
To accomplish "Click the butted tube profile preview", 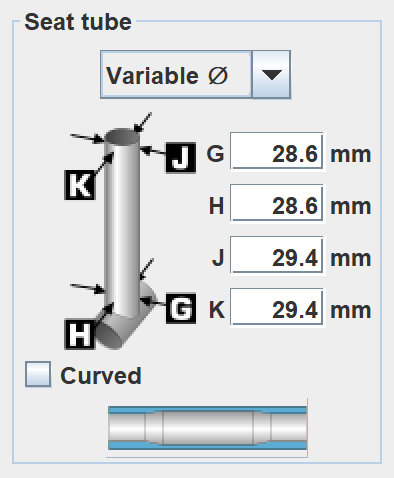I will pos(207,428).
